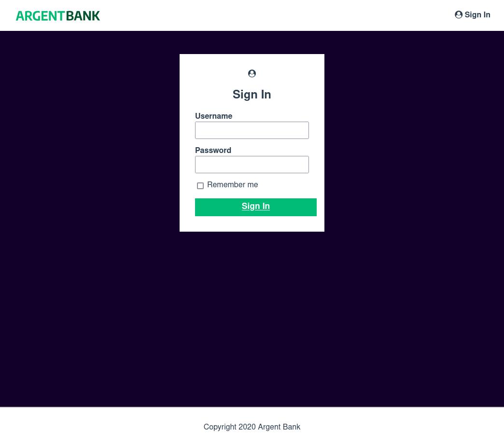Click the Argent Bank logo
This screenshot has height=444, width=504.
58,16
